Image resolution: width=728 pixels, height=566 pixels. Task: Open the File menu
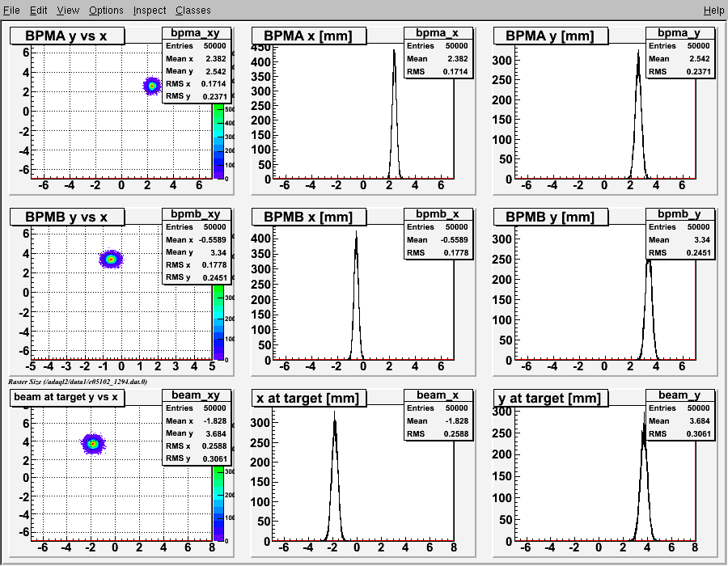tap(11, 10)
